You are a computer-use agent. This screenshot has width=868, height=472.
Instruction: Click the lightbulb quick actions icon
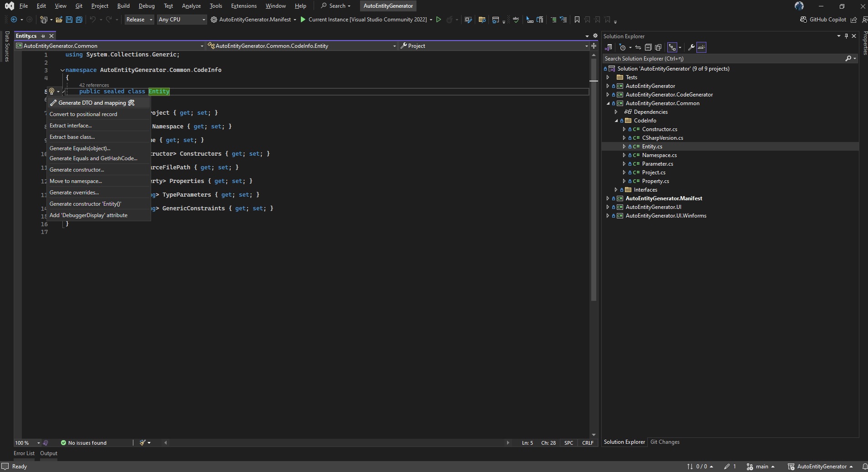pyautogui.click(x=52, y=91)
